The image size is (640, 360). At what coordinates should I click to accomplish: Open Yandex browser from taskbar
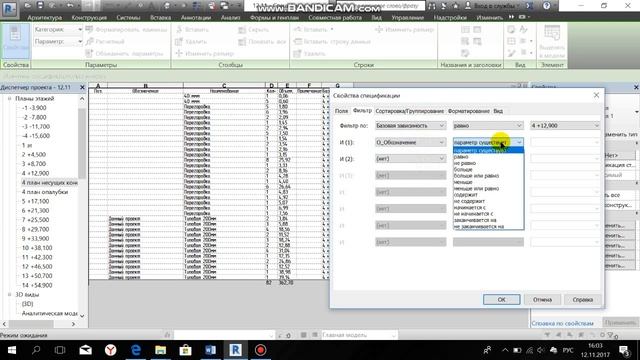[x=110, y=350]
